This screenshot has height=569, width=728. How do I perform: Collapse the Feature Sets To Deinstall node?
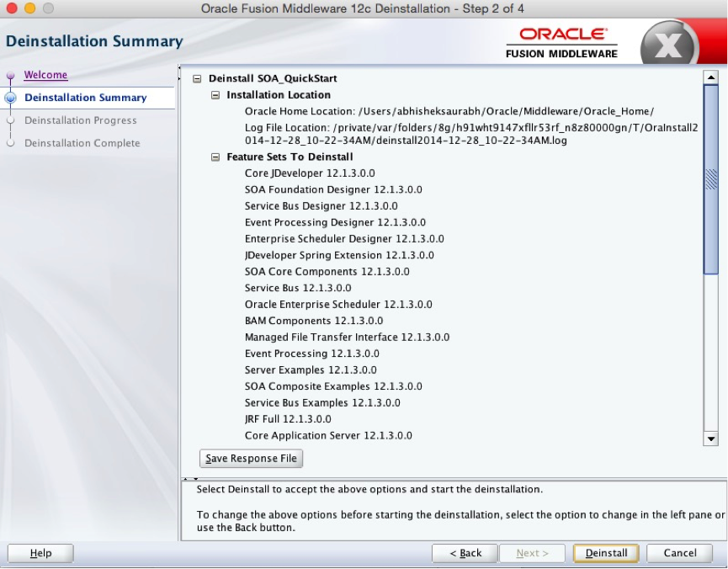click(215, 157)
